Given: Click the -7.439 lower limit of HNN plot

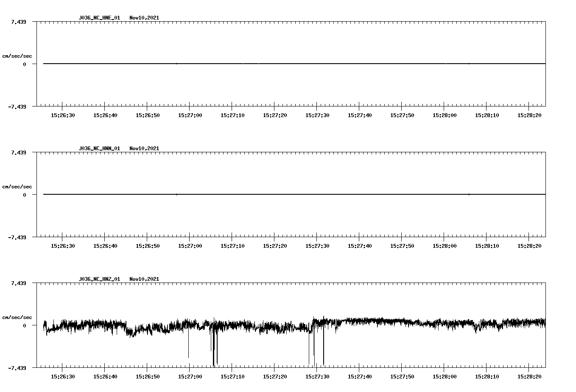Looking at the screenshot, I should coord(17,237).
